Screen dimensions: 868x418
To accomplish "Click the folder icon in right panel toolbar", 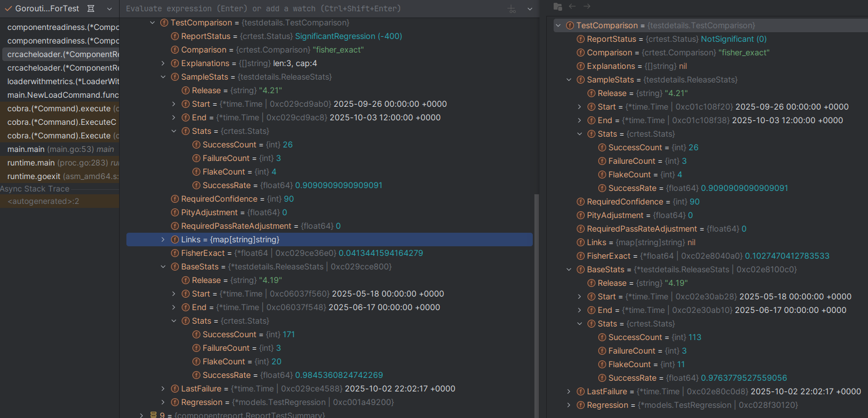I will (x=558, y=6).
